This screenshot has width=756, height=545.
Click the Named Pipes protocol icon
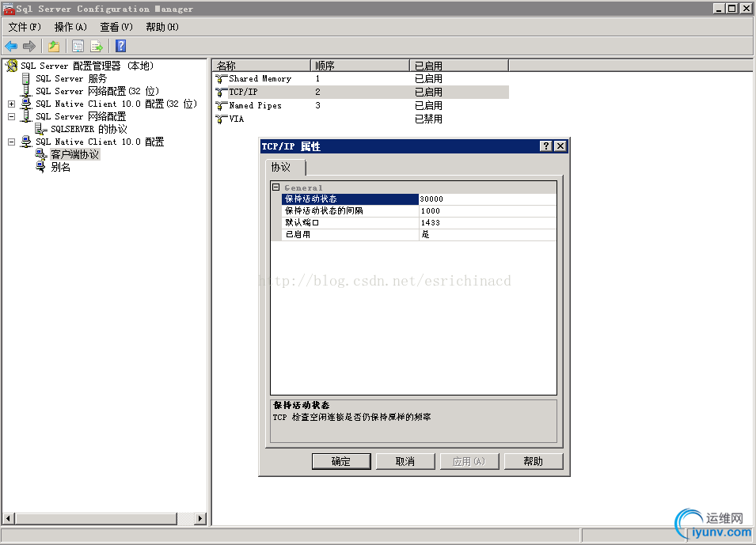tap(222, 105)
